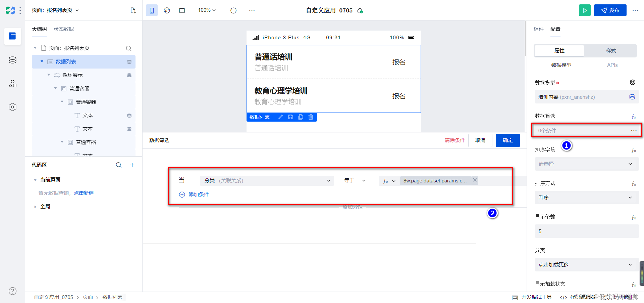Screen dimensions: 644x303
Task: Clear the $w.page.dataset.params expression value
Action: tap(475, 180)
